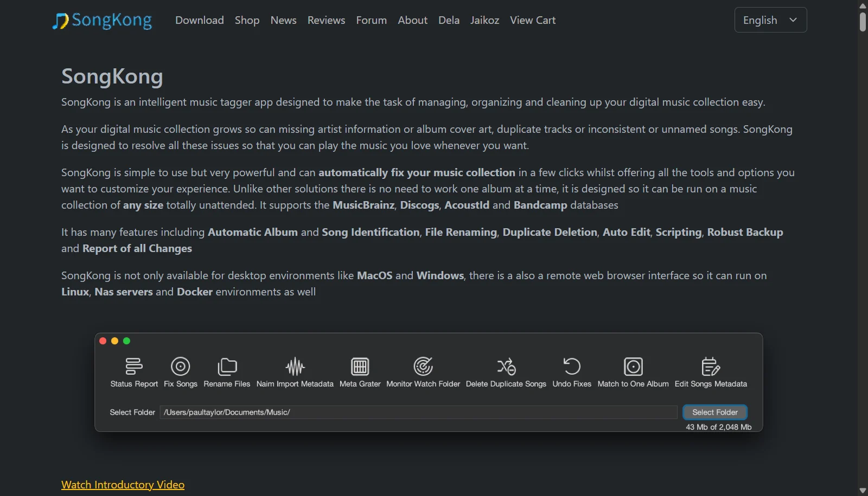Screen dimensions: 868x496
Task: Open the Watch Introductory Video link
Action: (x=123, y=485)
